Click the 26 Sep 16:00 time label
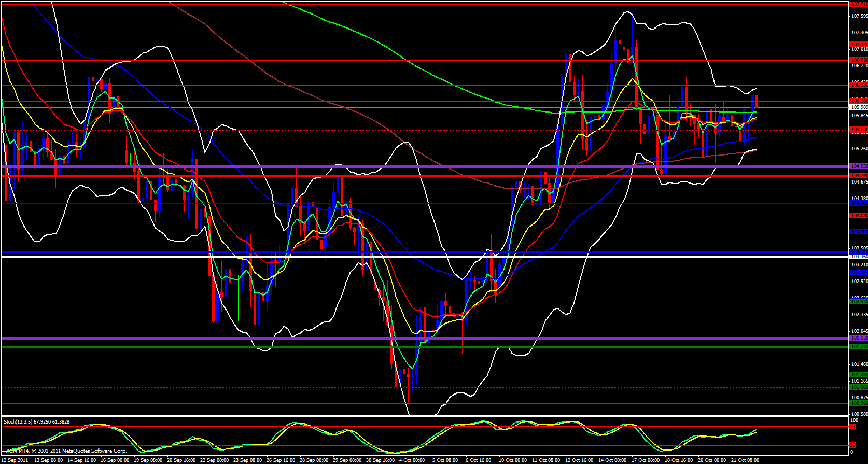This screenshot has height=464, width=868. tap(281, 460)
